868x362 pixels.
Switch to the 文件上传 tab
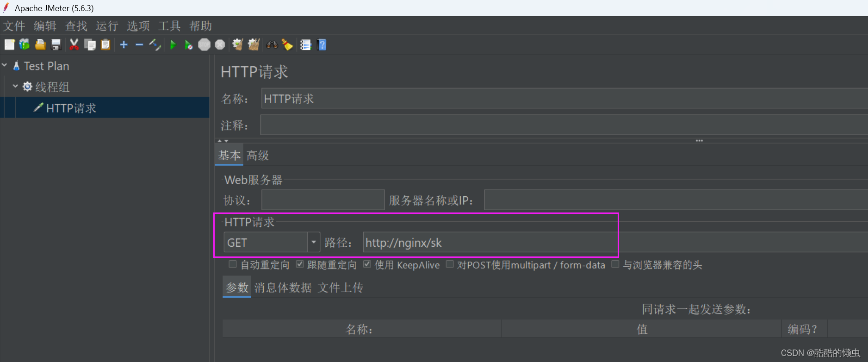341,287
